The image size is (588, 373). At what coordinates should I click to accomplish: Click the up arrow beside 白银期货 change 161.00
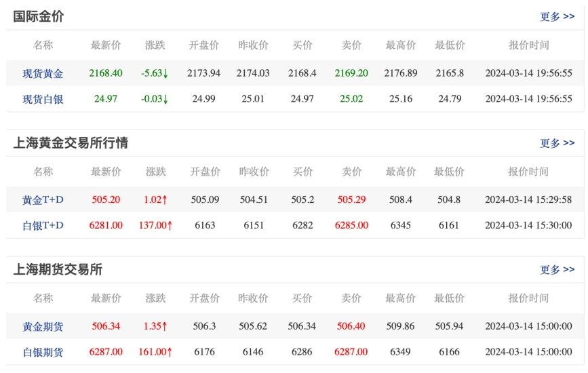click(170, 352)
